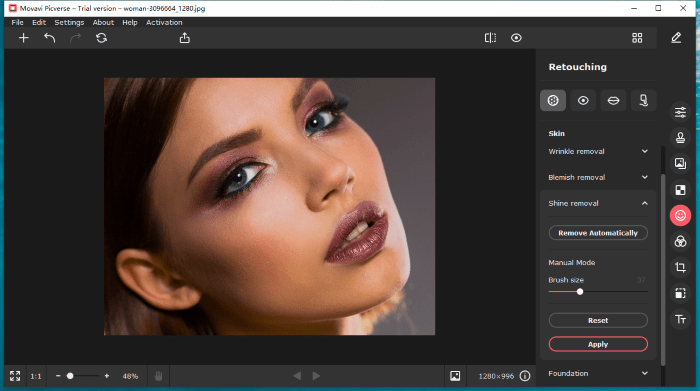Open the checkerboard background removal tool
The height and width of the screenshot is (391, 700).
tap(680, 190)
